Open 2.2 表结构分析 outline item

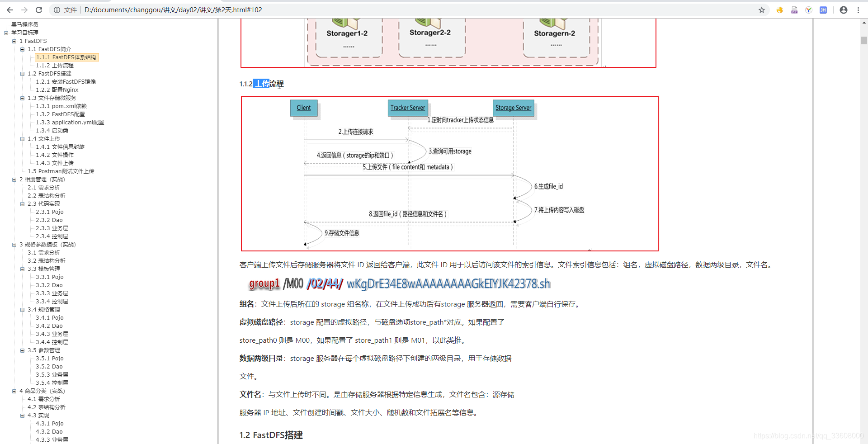47,196
